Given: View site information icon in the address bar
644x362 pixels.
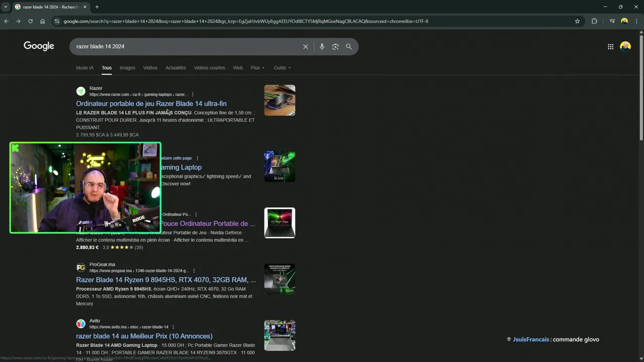Looking at the screenshot, I should click(57, 21).
